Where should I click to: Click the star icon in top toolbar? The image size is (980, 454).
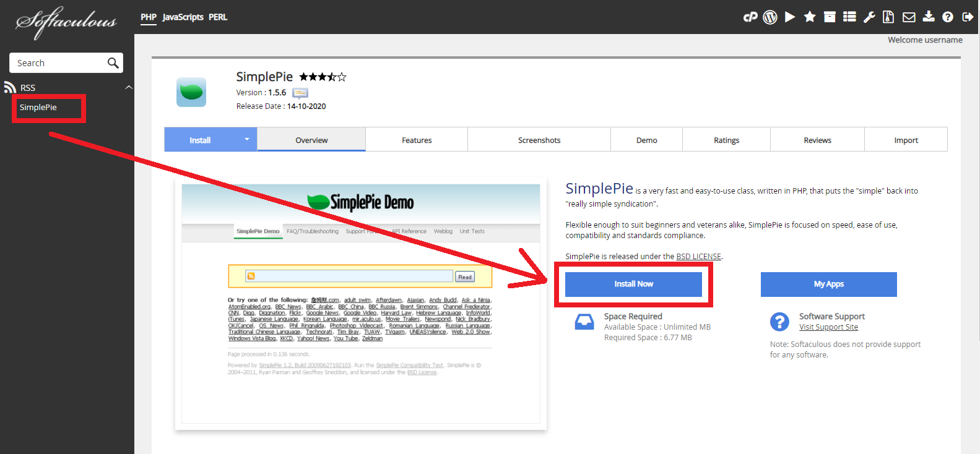point(810,17)
